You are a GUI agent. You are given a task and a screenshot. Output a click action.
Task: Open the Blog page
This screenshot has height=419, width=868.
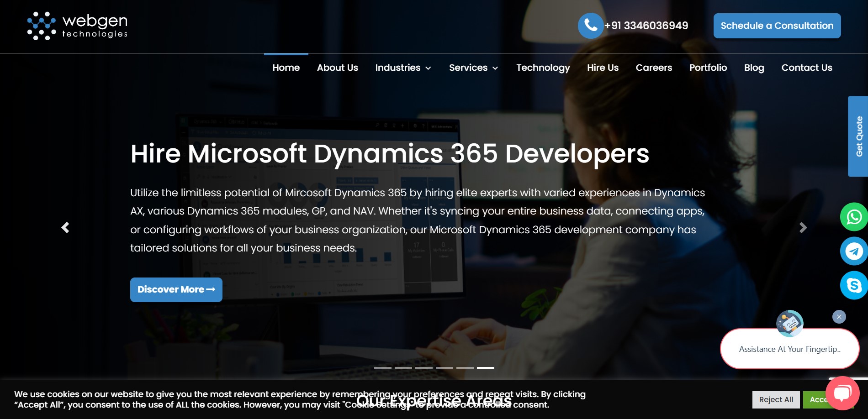point(754,68)
